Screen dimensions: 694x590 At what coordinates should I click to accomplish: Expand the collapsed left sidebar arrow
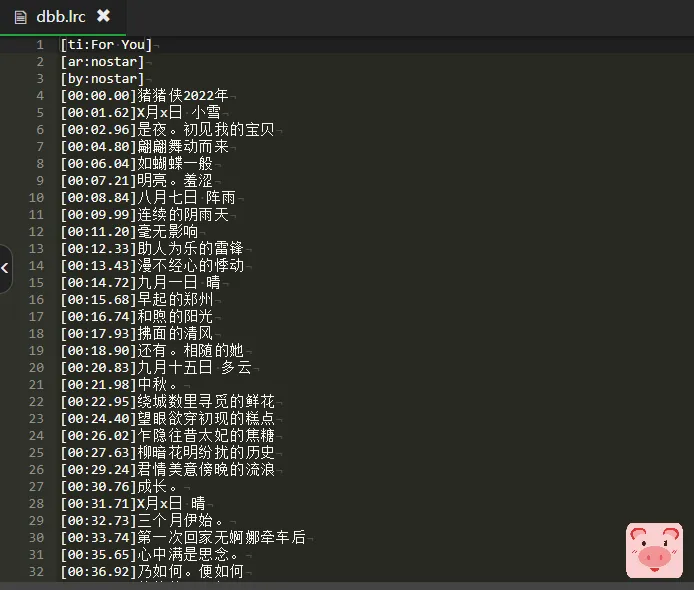[5, 268]
